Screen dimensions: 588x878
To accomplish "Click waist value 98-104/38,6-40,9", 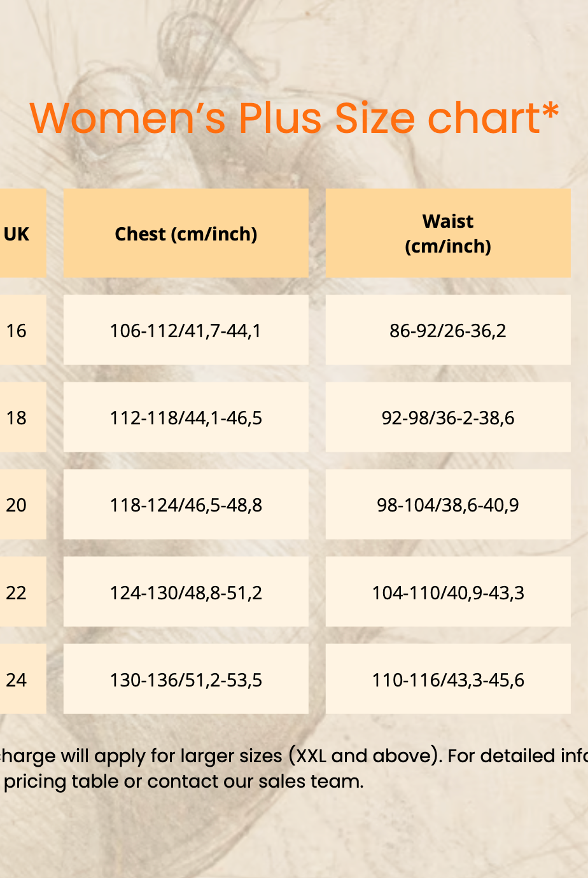I will (x=448, y=505).
